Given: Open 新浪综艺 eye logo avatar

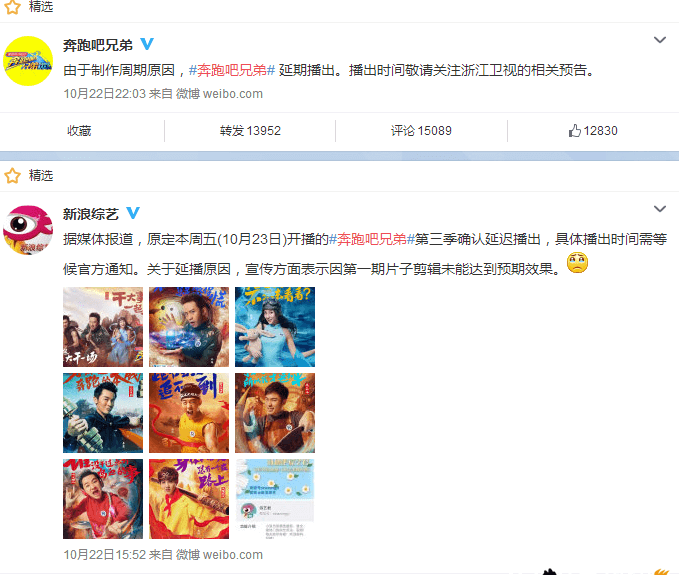Looking at the screenshot, I should coord(28,230).
